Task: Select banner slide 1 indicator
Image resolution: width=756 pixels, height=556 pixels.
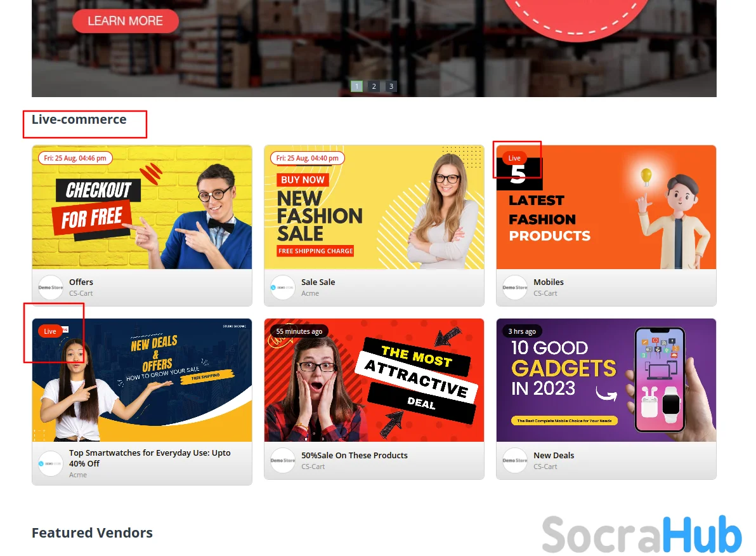Action: tap(356, 86)
